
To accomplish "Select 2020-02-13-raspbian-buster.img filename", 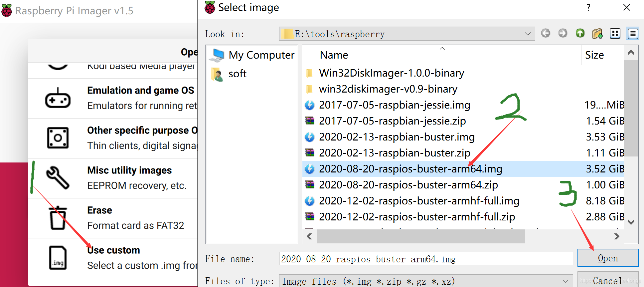I will [x=397, y=137].
